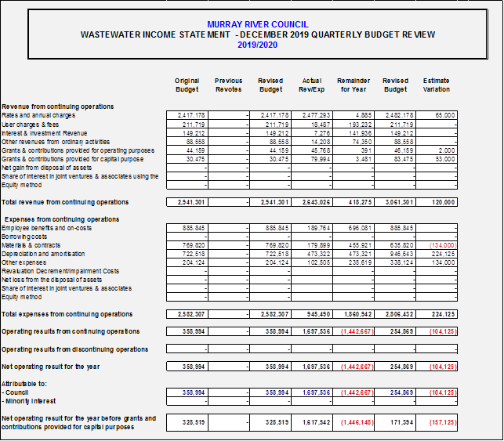This screenshot has width=504, height=441.
Task: Select the 120,000 total variation cell
Action: click(437, 202)
